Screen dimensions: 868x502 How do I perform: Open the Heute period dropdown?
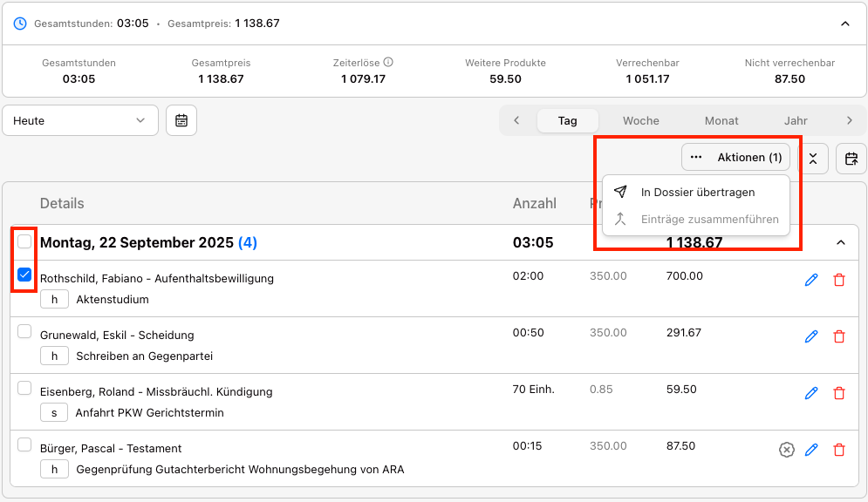pos(80,120)
